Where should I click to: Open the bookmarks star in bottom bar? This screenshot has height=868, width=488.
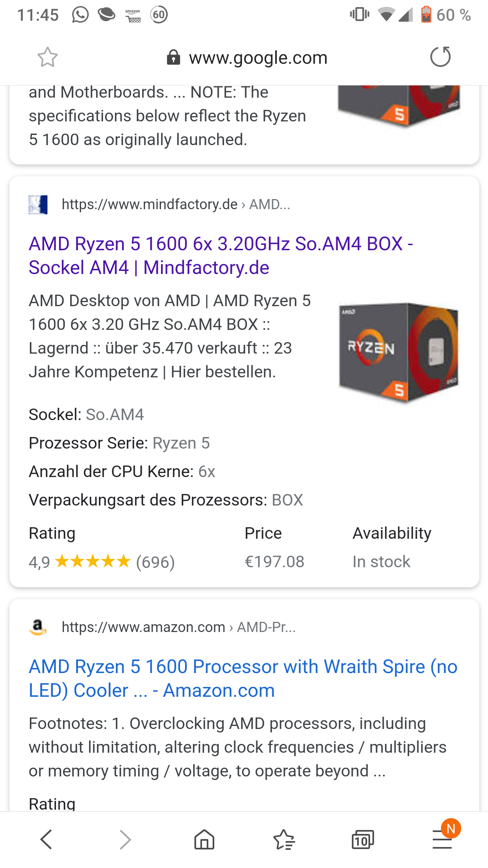click(x=285, y=840)
